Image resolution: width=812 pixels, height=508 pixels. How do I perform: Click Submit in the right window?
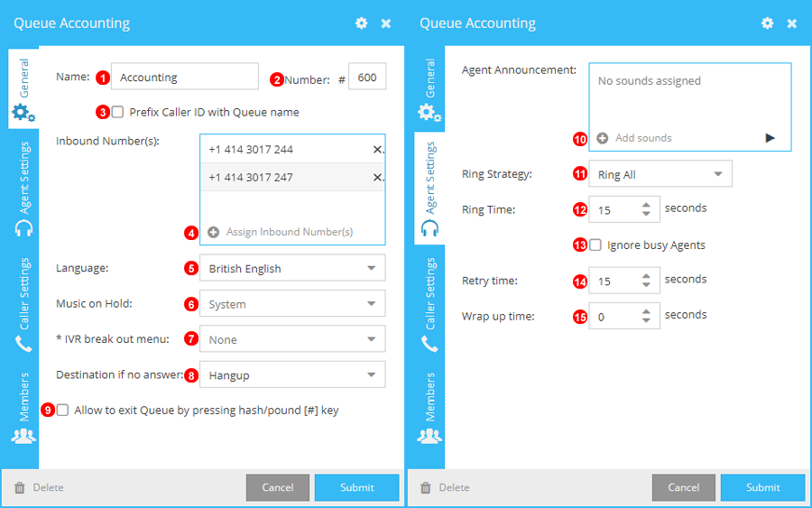762,487
